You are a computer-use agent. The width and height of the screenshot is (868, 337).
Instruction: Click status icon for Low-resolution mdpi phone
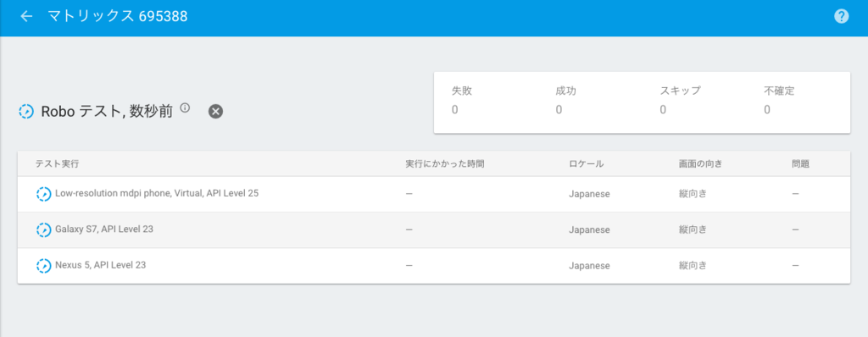[x=43, y=194]
